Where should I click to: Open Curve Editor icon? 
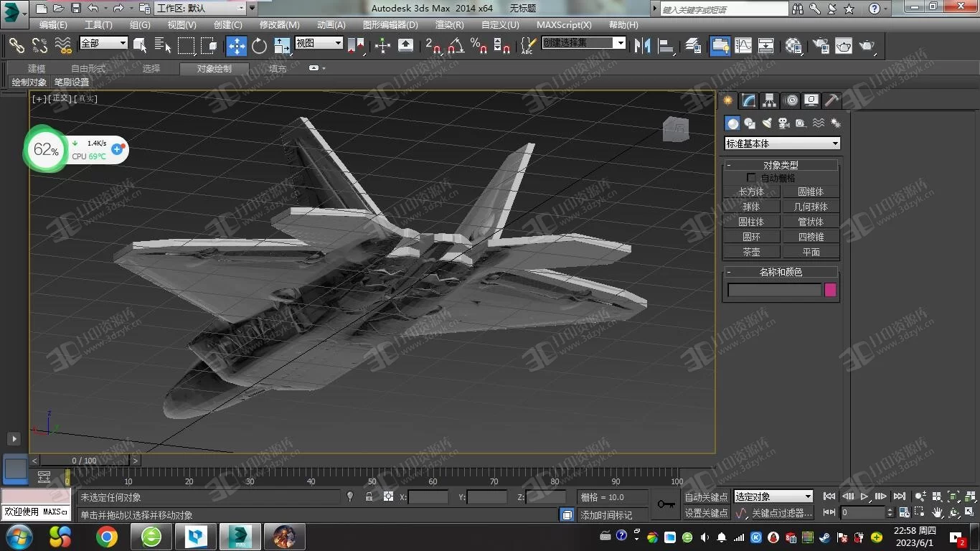743,45
